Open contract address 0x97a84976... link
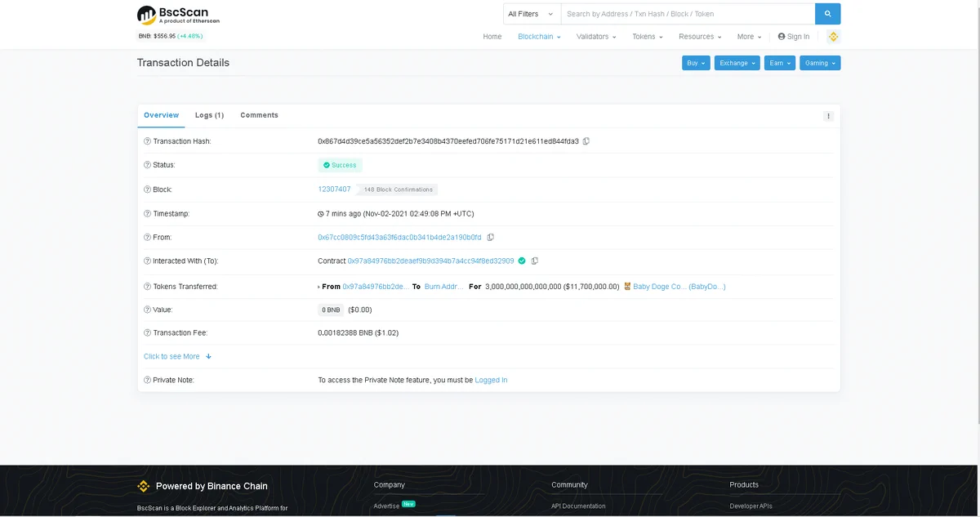980x517 pixels. click(x=430, y=261)
